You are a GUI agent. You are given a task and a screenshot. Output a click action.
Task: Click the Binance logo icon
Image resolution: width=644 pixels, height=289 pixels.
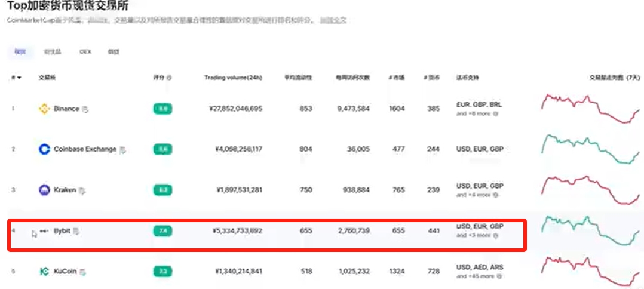[x=44, y=109]
